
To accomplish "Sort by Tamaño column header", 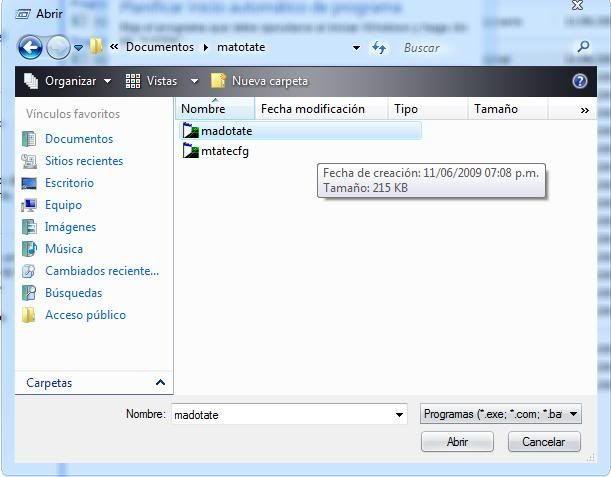I will (x=508, y=109).
